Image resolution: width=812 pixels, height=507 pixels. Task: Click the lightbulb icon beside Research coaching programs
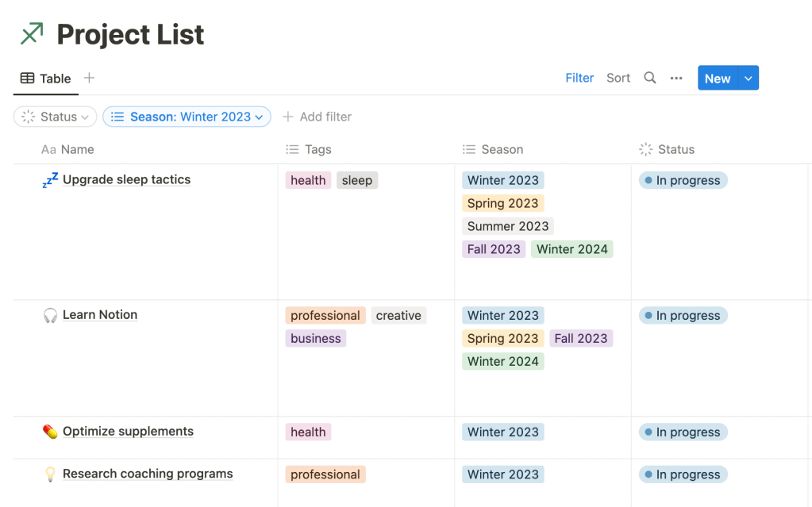(50, 474)
